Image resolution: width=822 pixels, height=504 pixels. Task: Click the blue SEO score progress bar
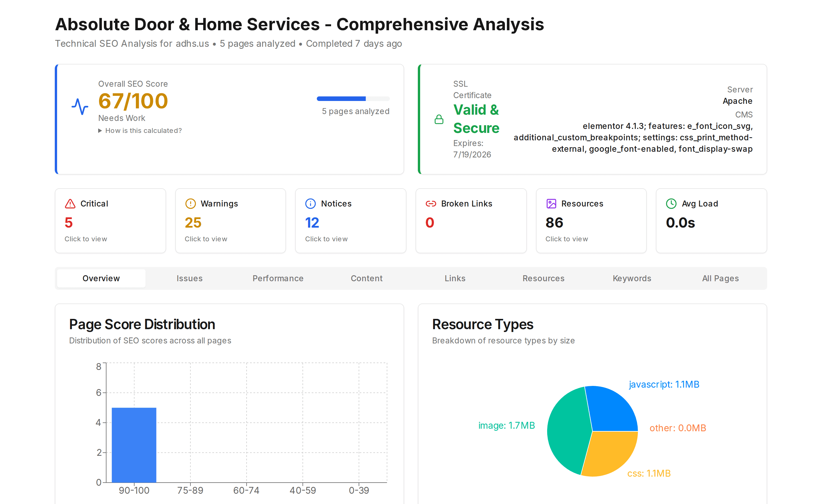pos(353,99)
